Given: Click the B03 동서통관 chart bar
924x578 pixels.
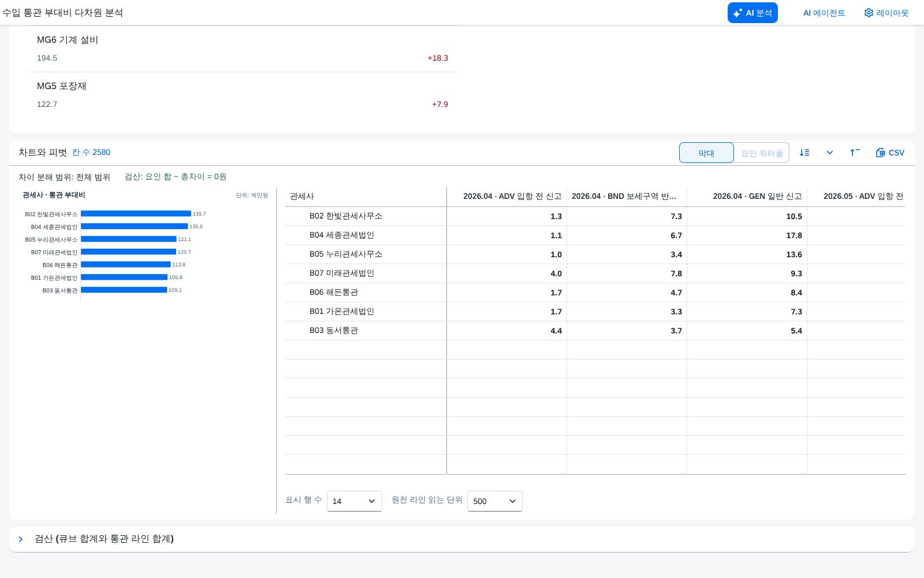Looking at the screenshot, I should (124, 290).
